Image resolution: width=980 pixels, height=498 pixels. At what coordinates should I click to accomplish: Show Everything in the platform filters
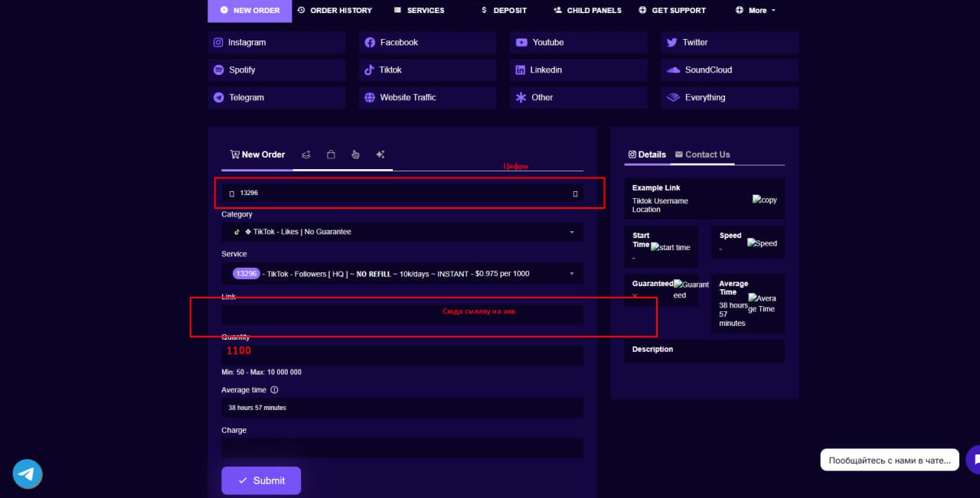pyautogui.click(x=730, y=98)
